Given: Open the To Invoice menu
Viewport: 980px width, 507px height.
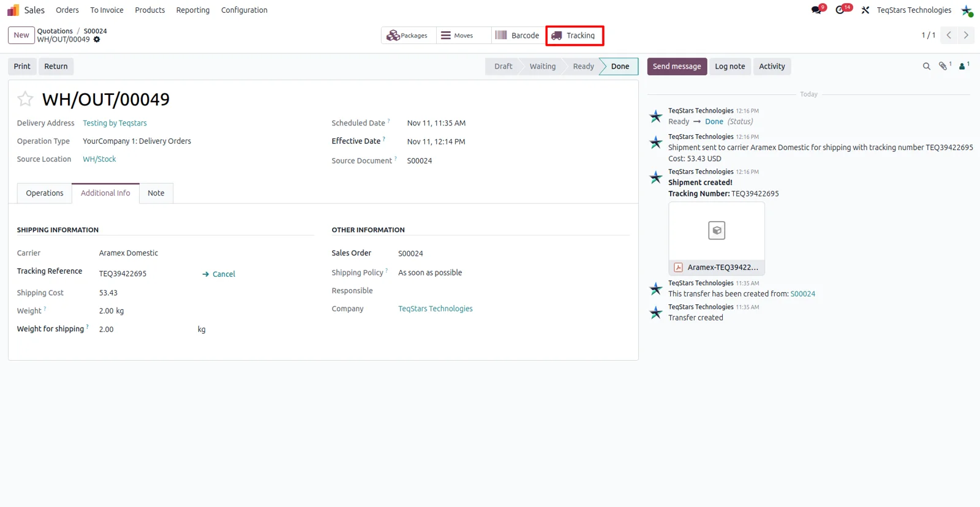Looking at the screenshot, I should 107,10.
